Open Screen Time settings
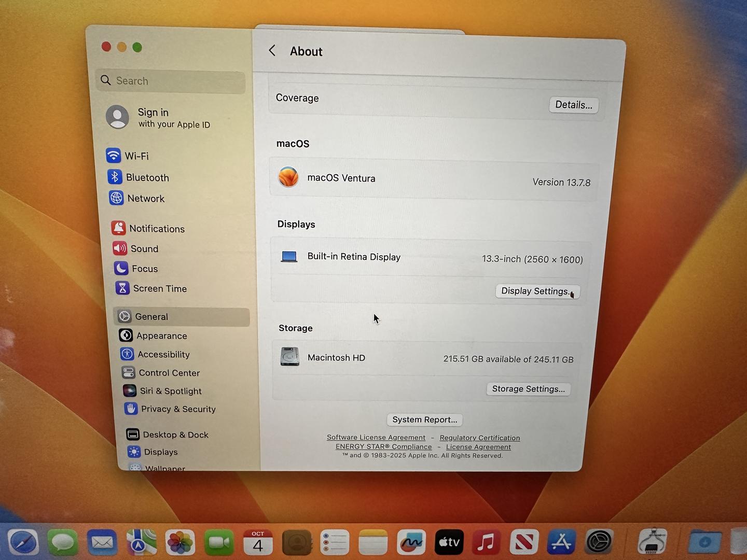Screen dimensions: 747x560 (x=159, y=288)
